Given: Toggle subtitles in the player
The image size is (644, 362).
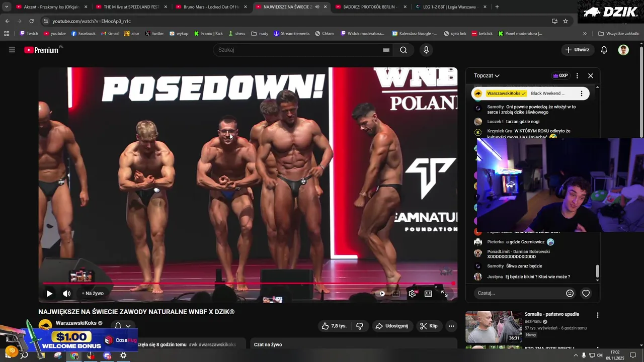Looking at the screenshot, I should (x=396, y=294).
